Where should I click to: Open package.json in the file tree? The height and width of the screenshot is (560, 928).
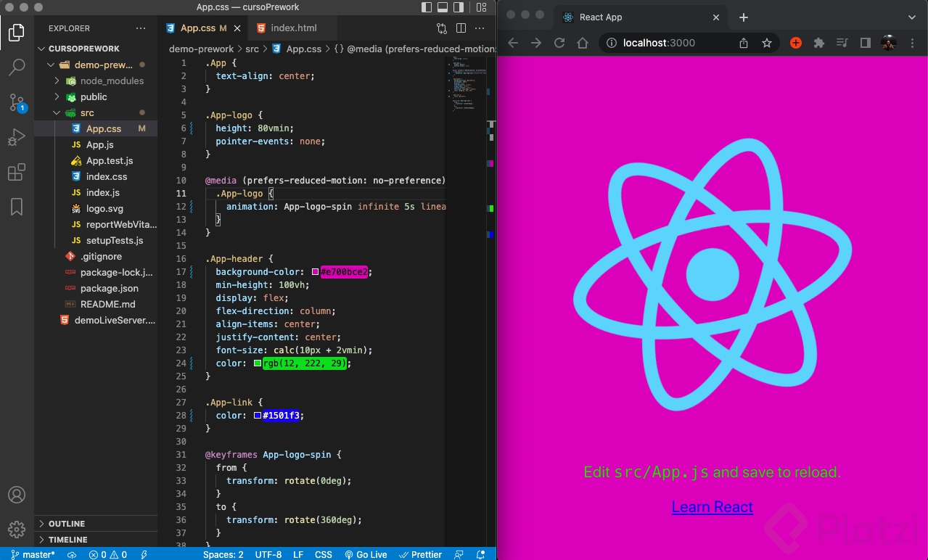point(109,289)
